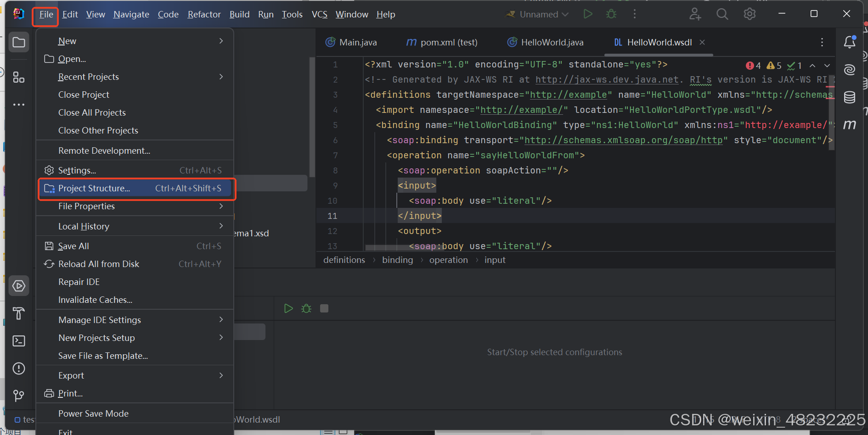
Task: Click 'binding' in the breadcrumb bar
Action: click(x=397, y=260)
